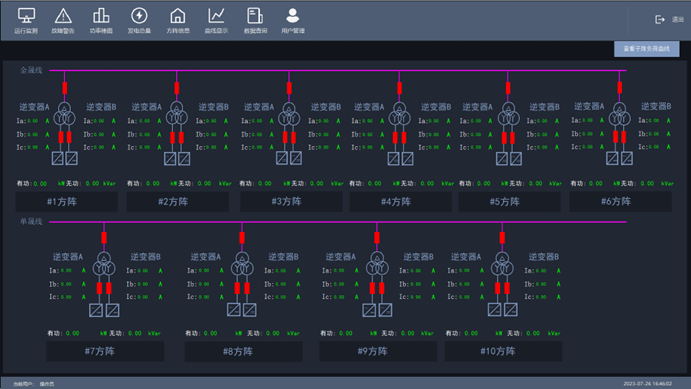Click the transformer symbol above #6方阵
691x389 pixels.
[x=620, y=115]
